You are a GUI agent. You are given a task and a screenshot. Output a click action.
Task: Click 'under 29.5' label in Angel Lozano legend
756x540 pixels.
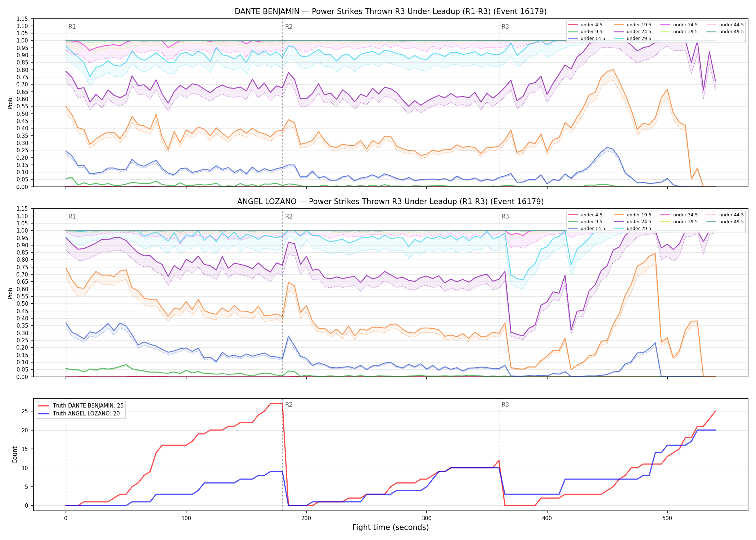[639, 229]
